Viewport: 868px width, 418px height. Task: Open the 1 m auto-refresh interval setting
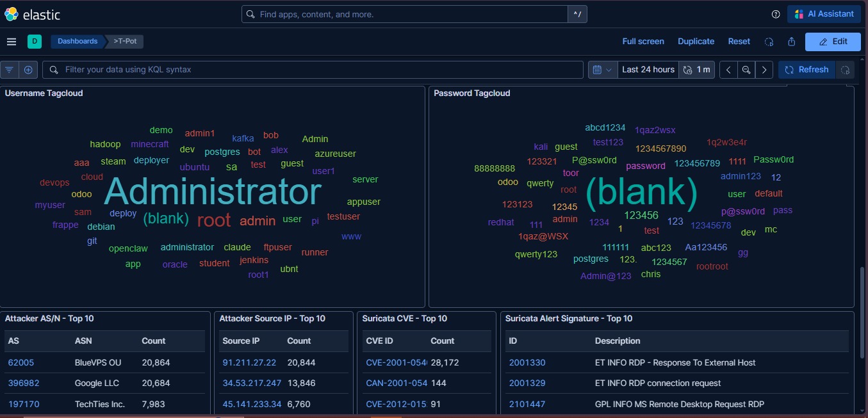pyautogui.click(x=697, y=70)
